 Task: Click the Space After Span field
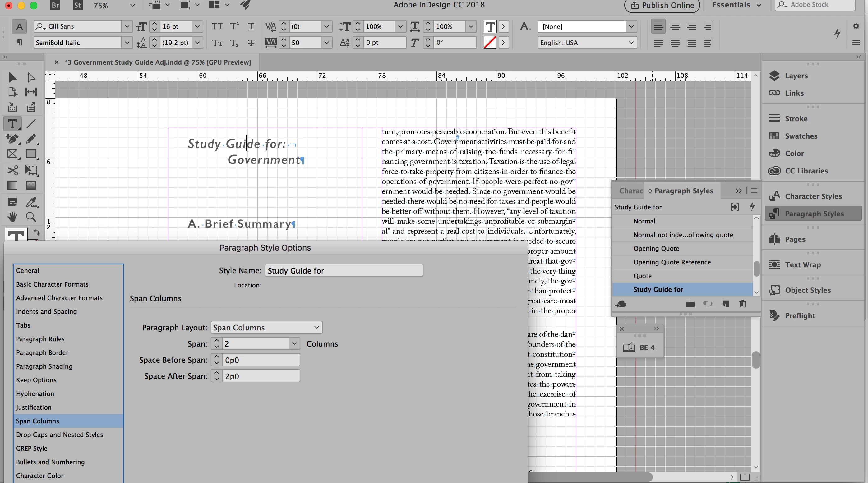click(261, 376)
